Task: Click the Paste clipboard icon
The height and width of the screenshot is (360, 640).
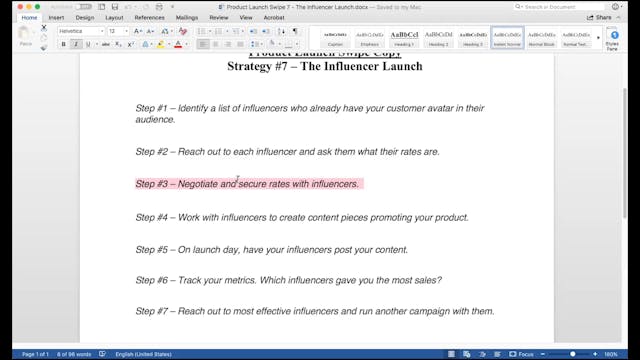Action: (x=24, y=34)
